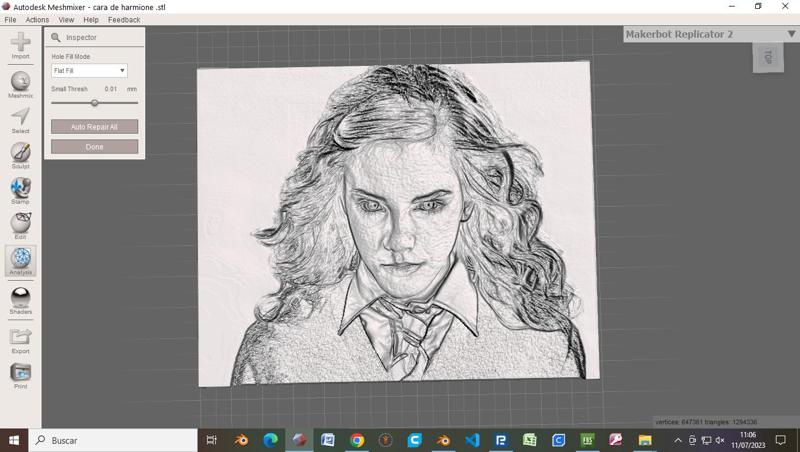Open the File menu
800x452 pixels.
(x=10, y=20)
